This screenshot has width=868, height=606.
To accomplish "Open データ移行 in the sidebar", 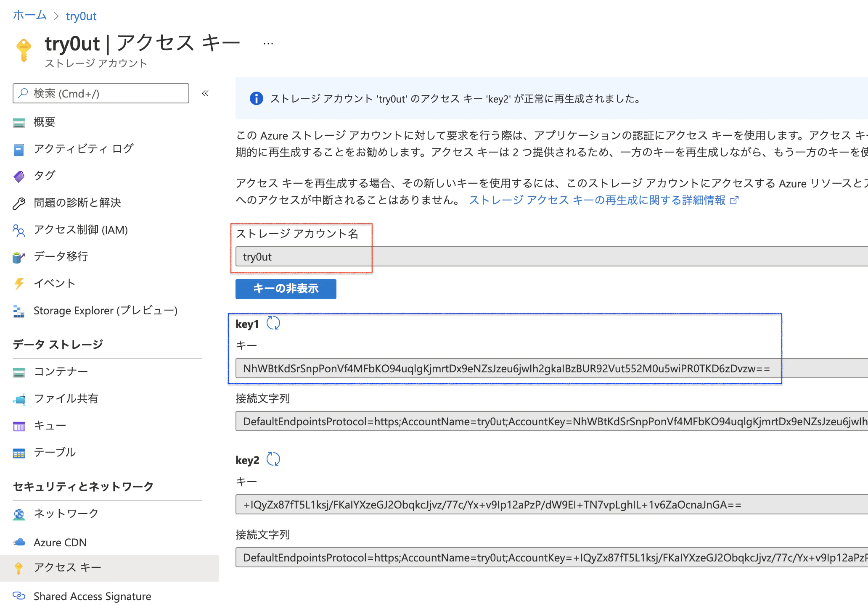I will coord(61,256).
